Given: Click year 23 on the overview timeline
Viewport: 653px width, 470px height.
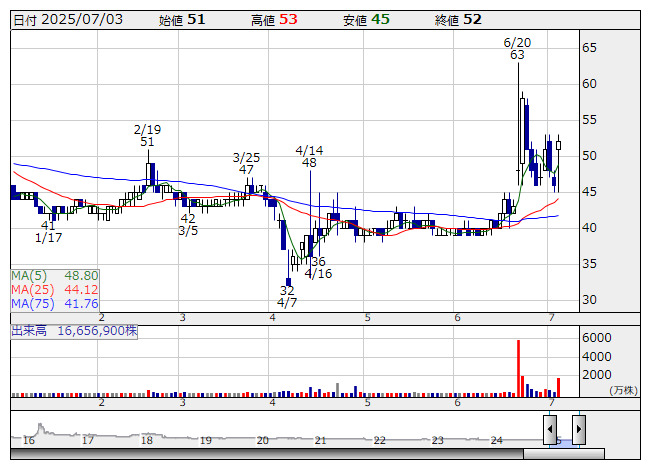Looking at the screenshot, I should tap(438, 440).
